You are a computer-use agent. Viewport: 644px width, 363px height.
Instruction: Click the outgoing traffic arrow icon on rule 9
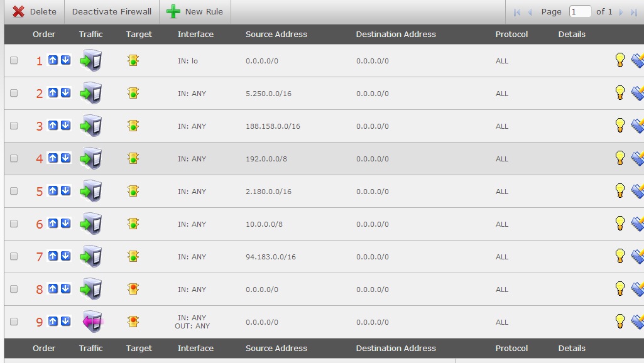click(x=91, y=322)
